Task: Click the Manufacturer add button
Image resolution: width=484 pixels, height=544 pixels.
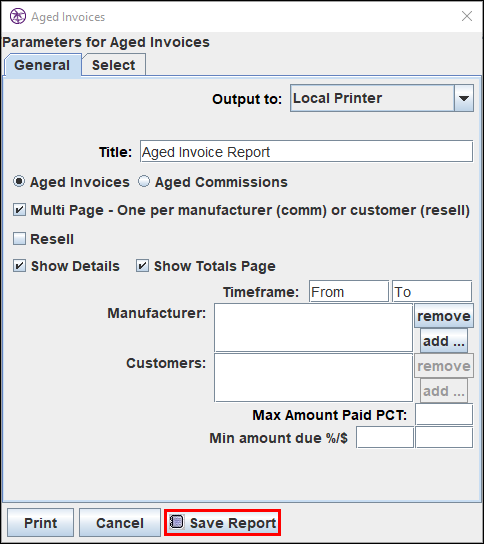Action: click(x=444, y=341)
